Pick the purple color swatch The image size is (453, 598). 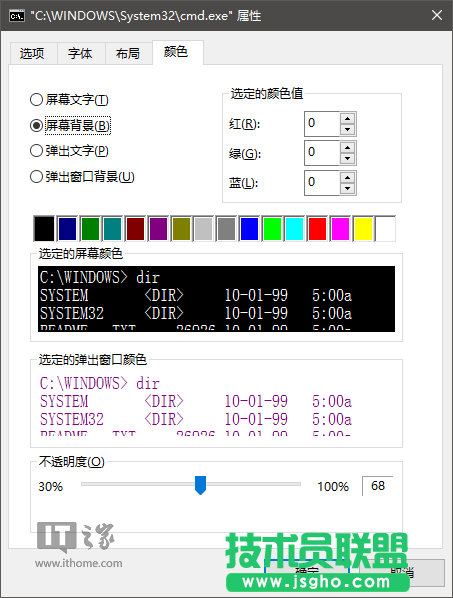158,228
